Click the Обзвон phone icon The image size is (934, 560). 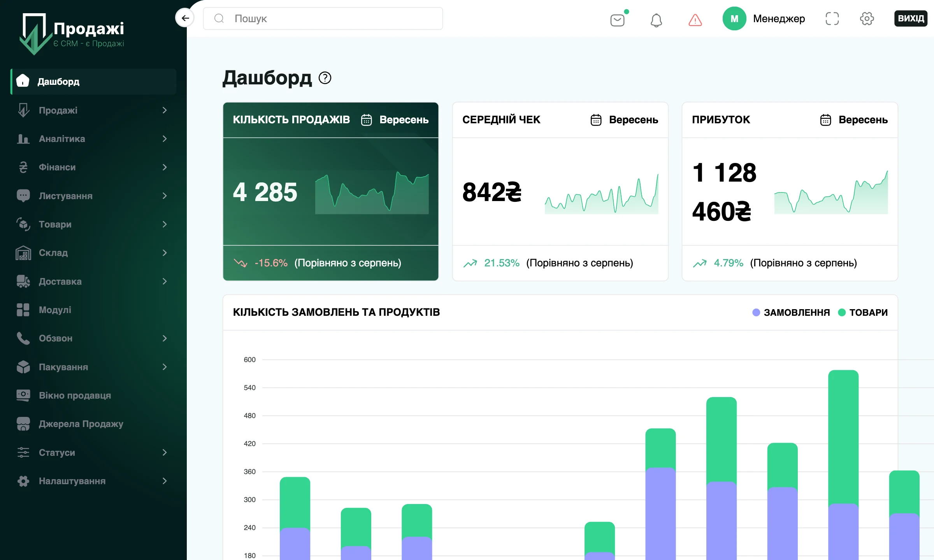(23, 338)
